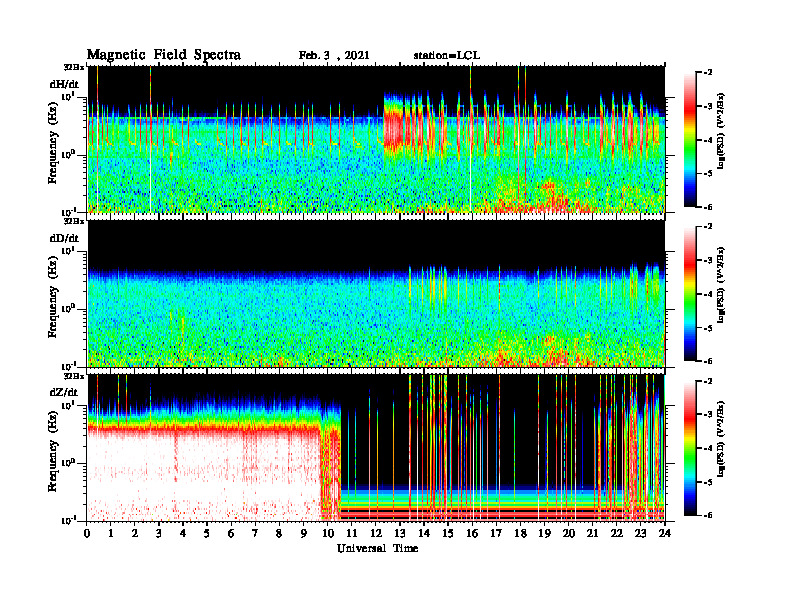Click the hour 6 tick label
This screenshot has height=612, width=792.
pyautogui.click(x=231, y=533)
